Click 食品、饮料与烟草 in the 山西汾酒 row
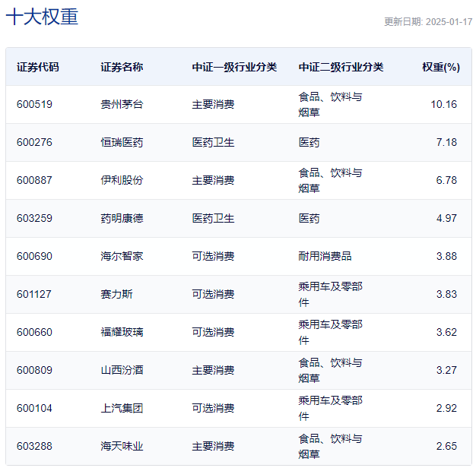 [x=330, y=370]
